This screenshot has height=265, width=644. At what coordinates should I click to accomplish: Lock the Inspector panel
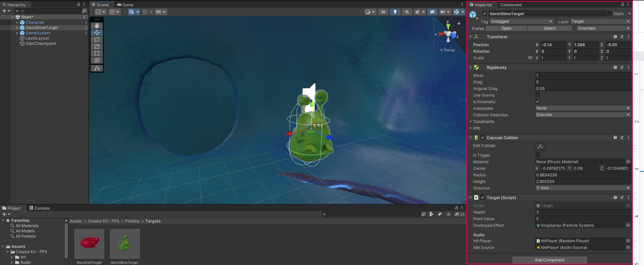pyautogui.click(x=622, y=5)
